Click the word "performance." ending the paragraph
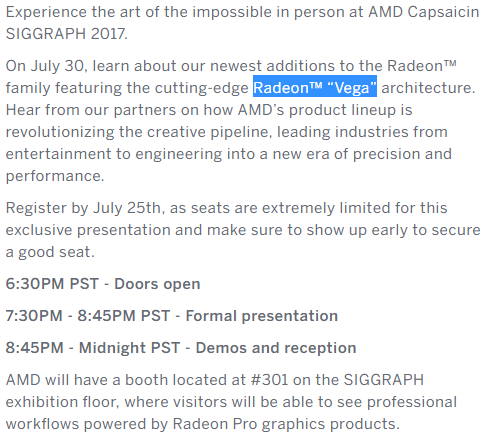This screenshot has height=442, width=489. tap(55, 176)
